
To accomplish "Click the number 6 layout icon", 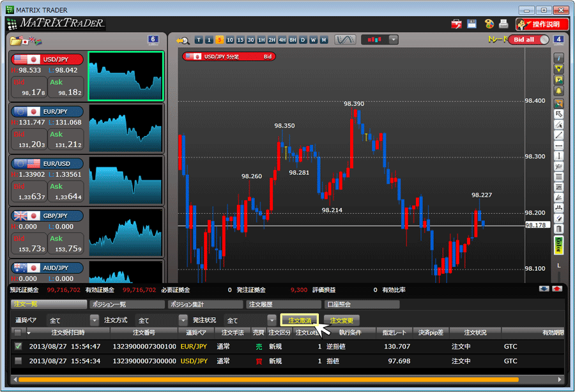I will click(x=153, y=40).
